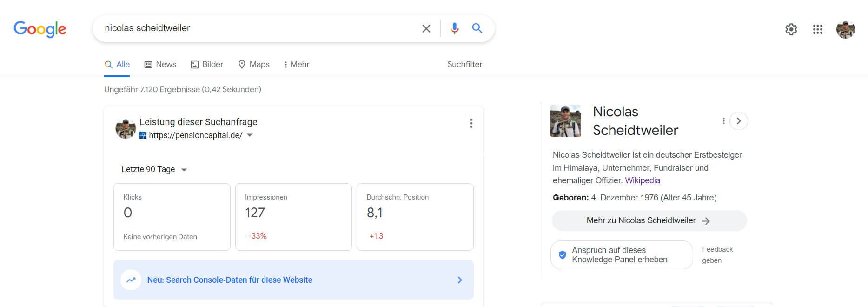The height and width of the screenshot is (307, 868).
Task: Clear the search box with X icon
Action: point(426,28)
